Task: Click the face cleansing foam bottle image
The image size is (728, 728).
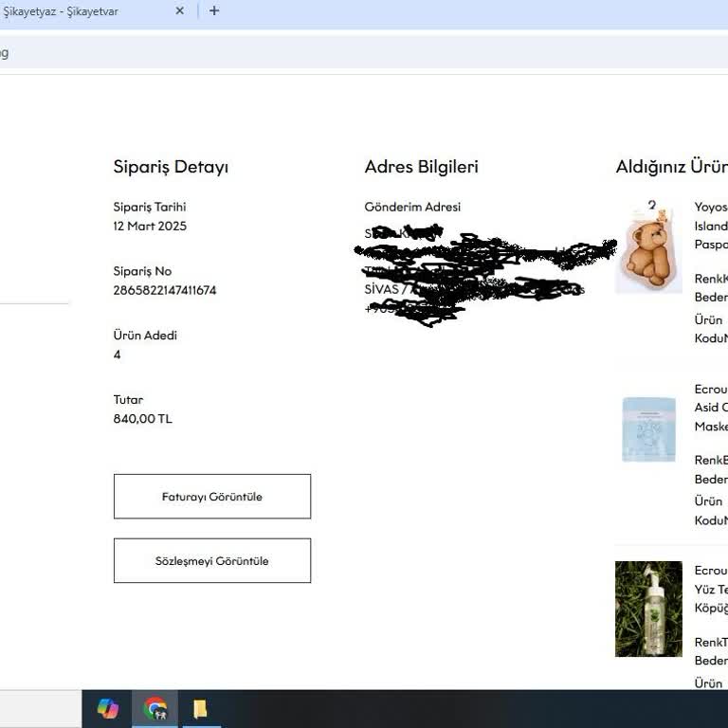Action: [x=648, y=609]
